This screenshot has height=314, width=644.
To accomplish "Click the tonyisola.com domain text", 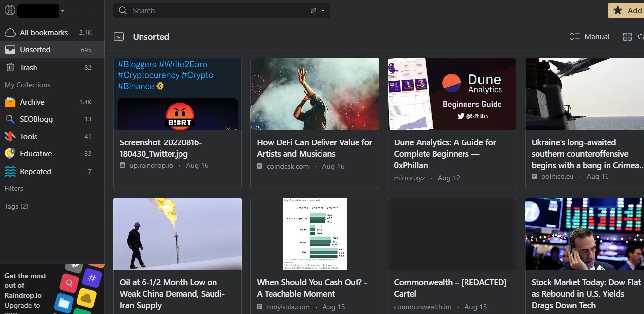I will [x=288, y=307].
